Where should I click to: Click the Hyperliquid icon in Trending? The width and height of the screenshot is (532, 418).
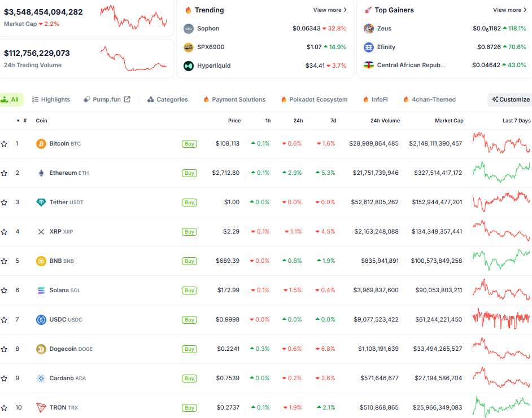[189, 66]
